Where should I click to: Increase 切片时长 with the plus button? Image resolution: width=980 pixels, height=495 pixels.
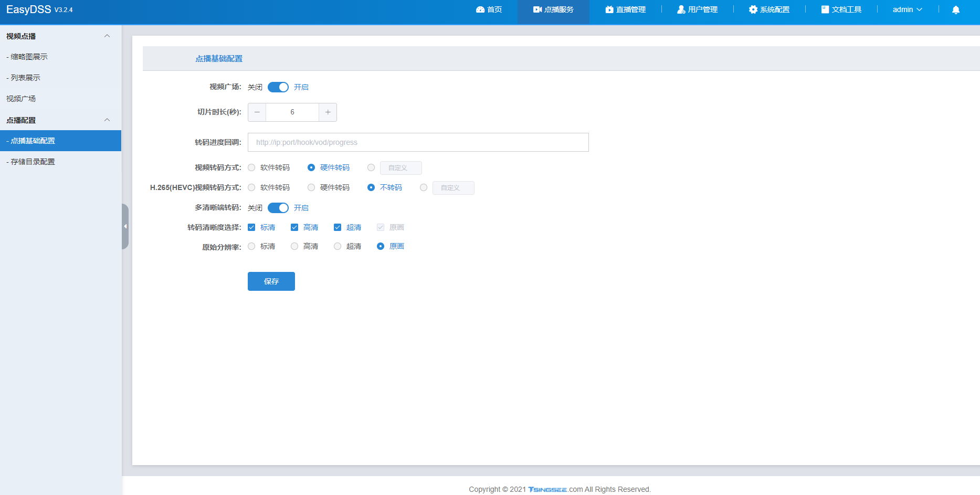[x=328, y=112]
